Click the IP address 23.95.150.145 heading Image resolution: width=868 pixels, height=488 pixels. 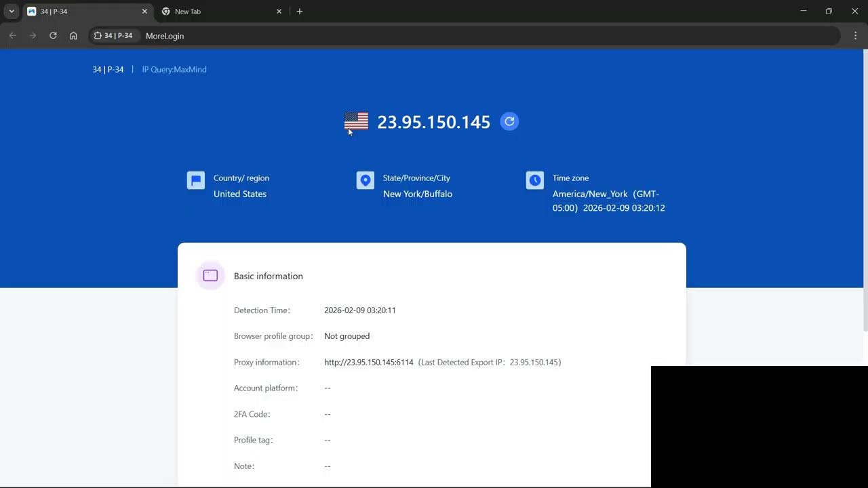click(x=433, y=122)
